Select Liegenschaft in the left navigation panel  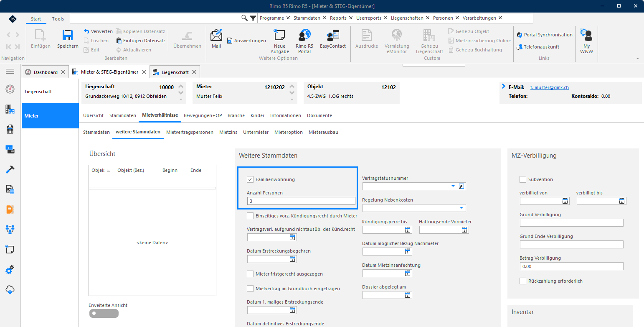tap(50, 92)
